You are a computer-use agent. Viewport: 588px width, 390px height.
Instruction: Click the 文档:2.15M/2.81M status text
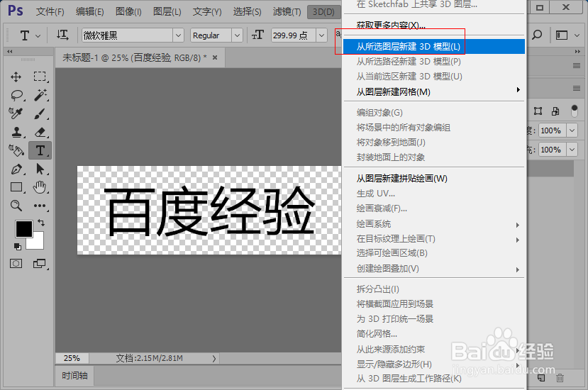point(149,358)
